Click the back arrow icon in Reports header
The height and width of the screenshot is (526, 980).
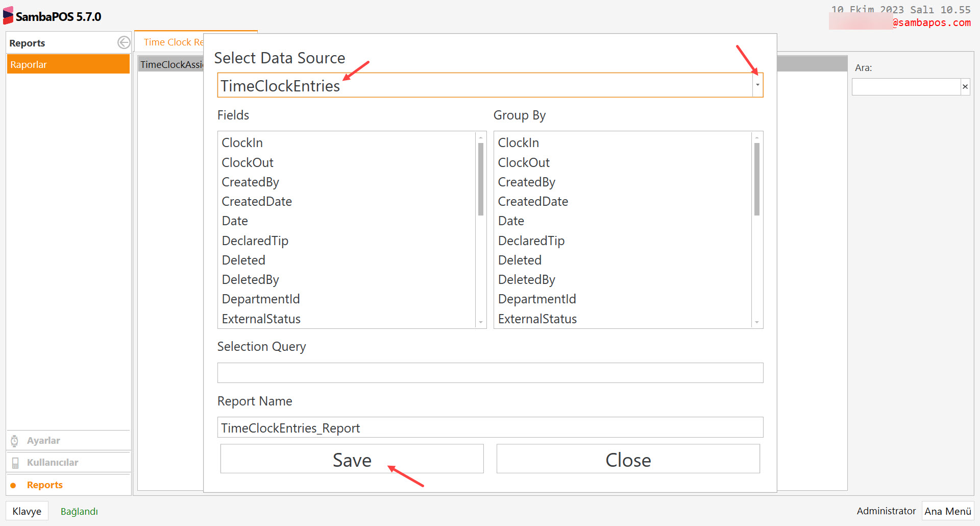click(x=124, y=42)
